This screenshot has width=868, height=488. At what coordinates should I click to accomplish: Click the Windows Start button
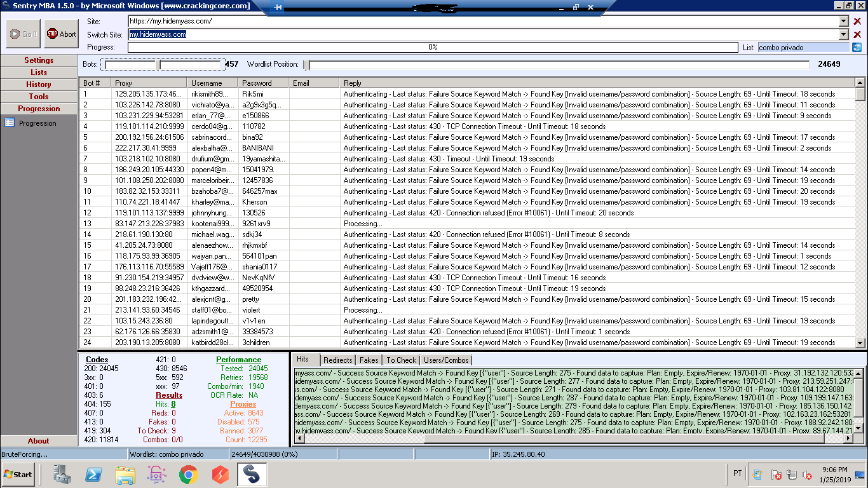coord(18,474)
